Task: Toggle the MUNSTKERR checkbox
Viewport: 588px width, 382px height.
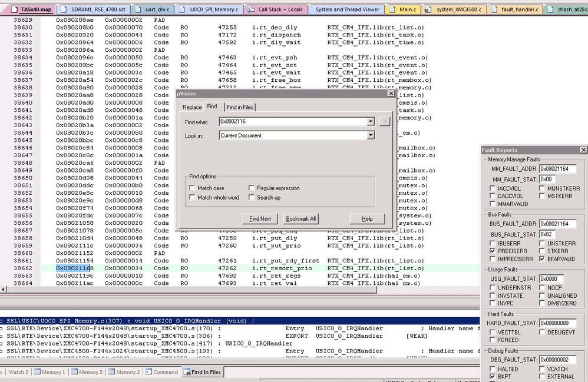Action: 542,188
